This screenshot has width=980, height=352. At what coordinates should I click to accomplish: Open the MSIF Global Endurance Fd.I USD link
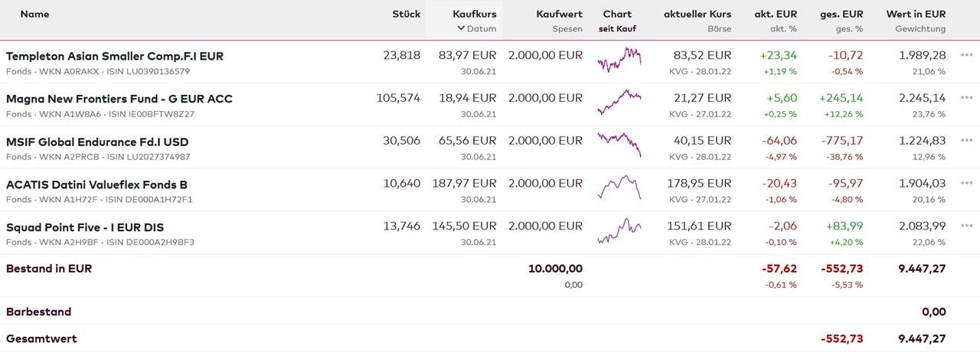[x=97, y=142]
